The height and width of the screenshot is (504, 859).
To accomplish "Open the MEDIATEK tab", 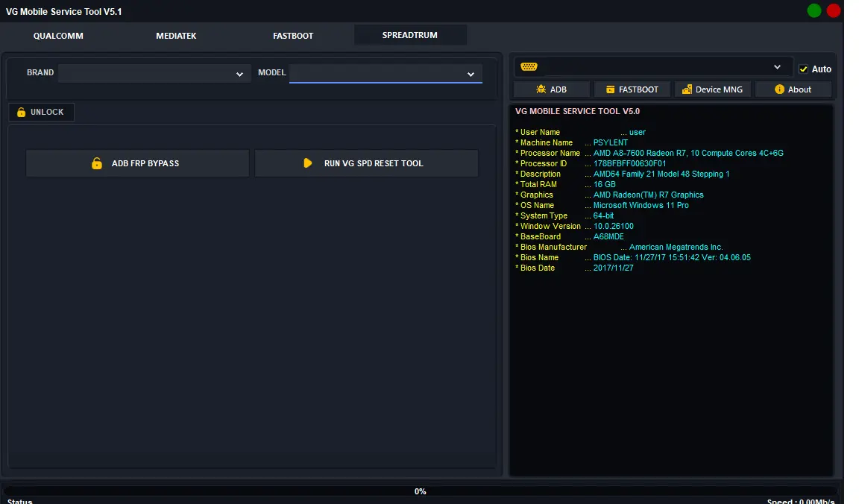I will pos(176,36).
